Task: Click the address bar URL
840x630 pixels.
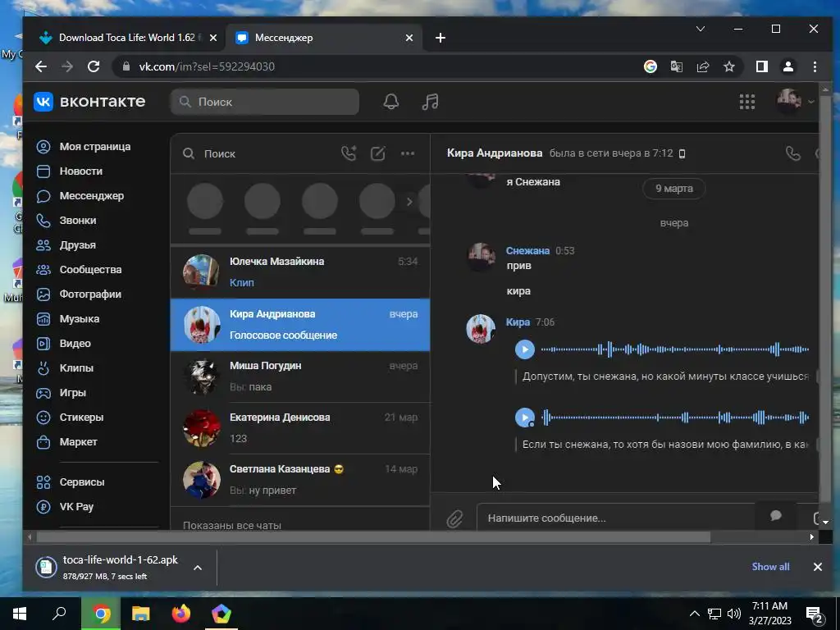Action: point(207,66)
